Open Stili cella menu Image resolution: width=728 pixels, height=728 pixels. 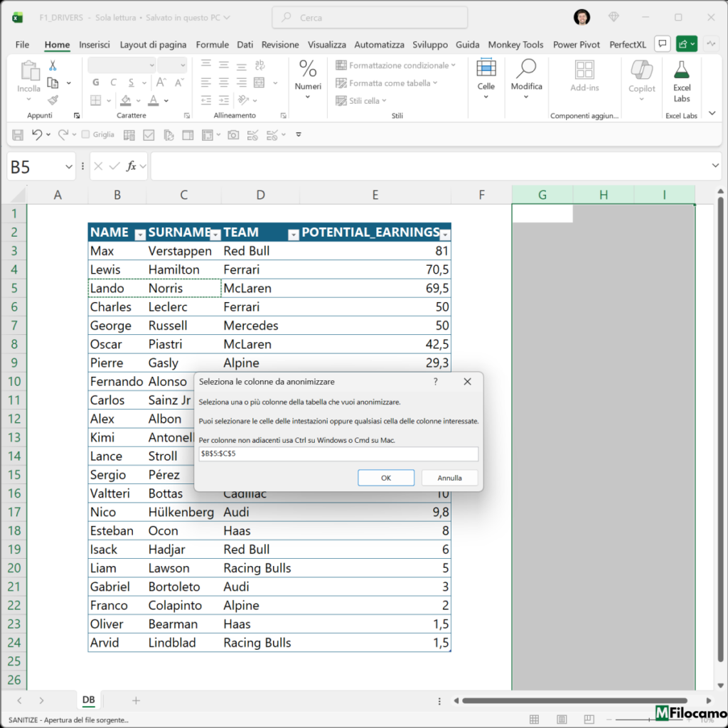[x=361, y=101]
